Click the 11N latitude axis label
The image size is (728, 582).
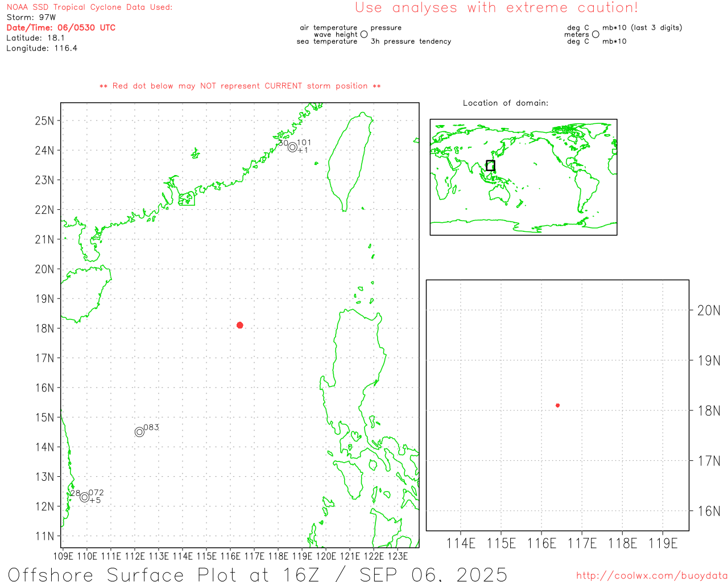pyautogui.click(x=44, y=536)
